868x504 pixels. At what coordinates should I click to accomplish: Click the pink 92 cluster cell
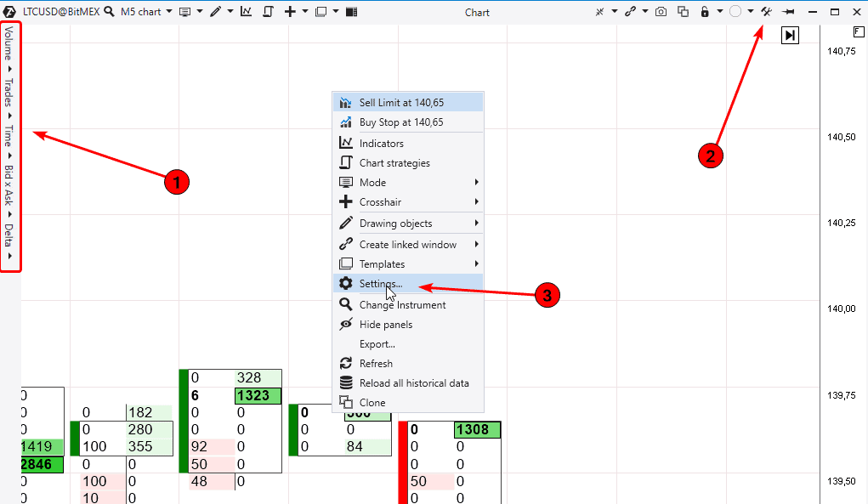coord(212,446)
